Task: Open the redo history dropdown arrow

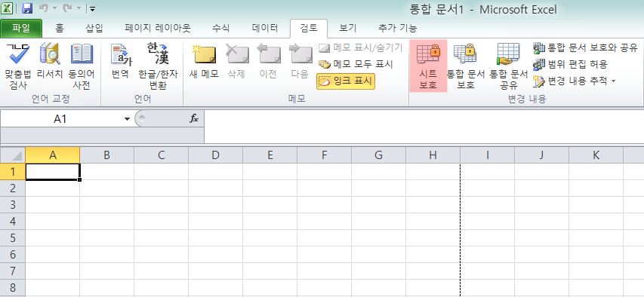Action: 79,8
